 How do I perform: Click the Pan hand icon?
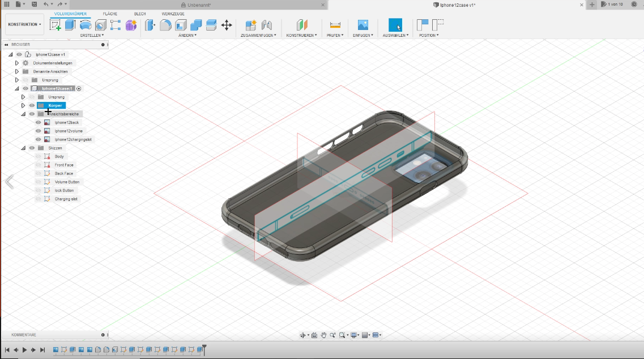323,335
